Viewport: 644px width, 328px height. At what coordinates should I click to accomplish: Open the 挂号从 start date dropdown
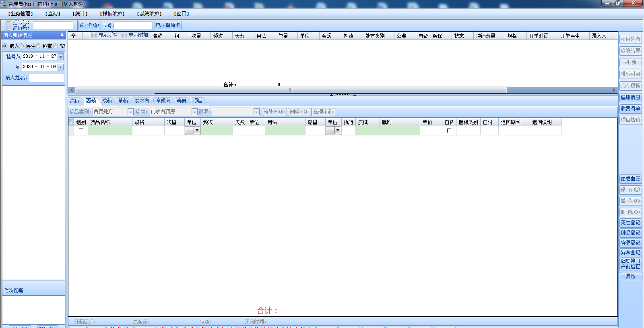point(60,57)
